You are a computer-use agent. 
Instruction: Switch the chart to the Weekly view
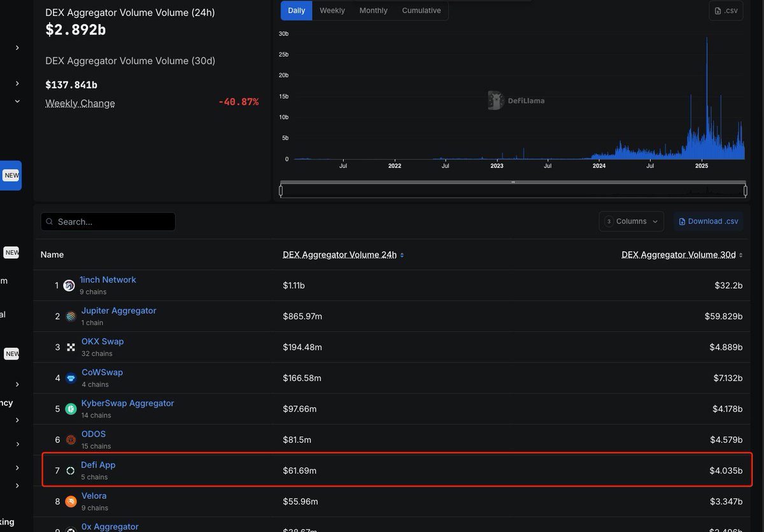click(332, 10)
